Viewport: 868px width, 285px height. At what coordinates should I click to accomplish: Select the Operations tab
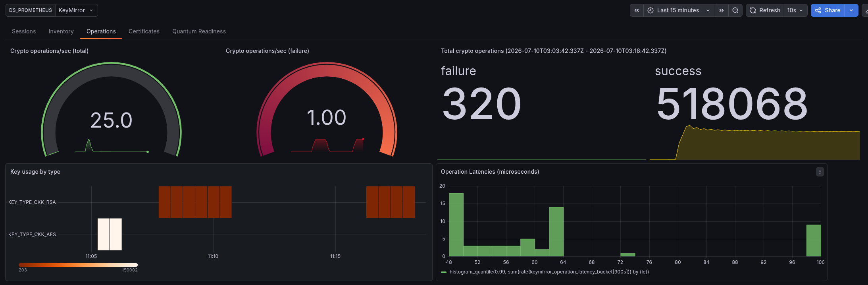click(101, 31)
